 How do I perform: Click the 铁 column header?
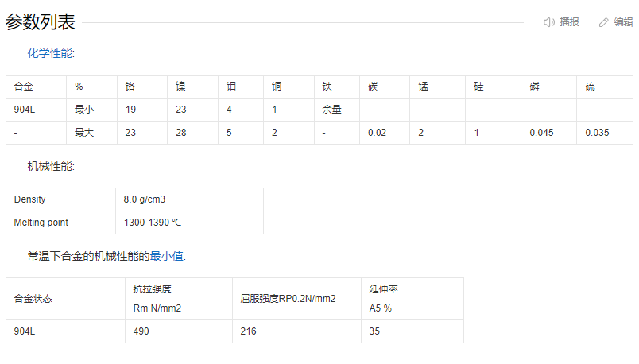(x=337, y=87)
